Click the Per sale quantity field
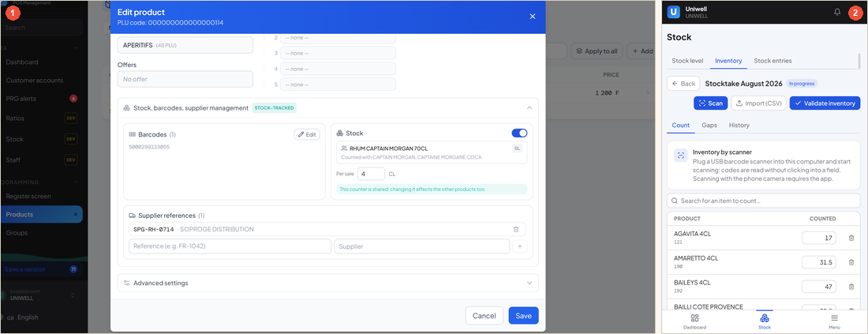Screen dimensions: 868x334 [x=371, y=174]
